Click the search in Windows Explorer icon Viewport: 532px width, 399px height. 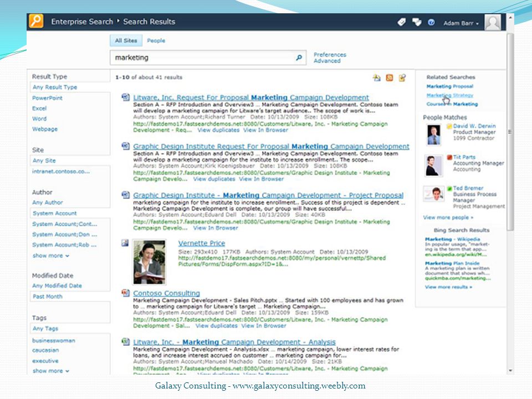(x=402, y=78)
